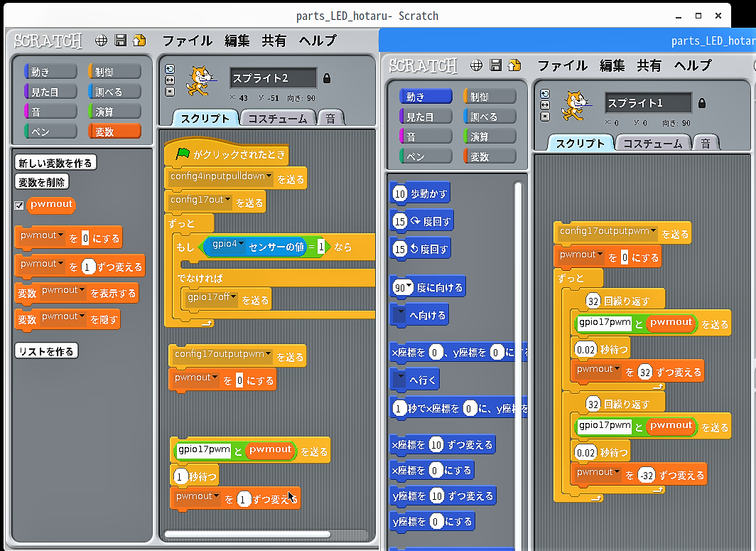Select 調べる category in left window
Screen dimensions: 756x551
[x=115, y=91]
